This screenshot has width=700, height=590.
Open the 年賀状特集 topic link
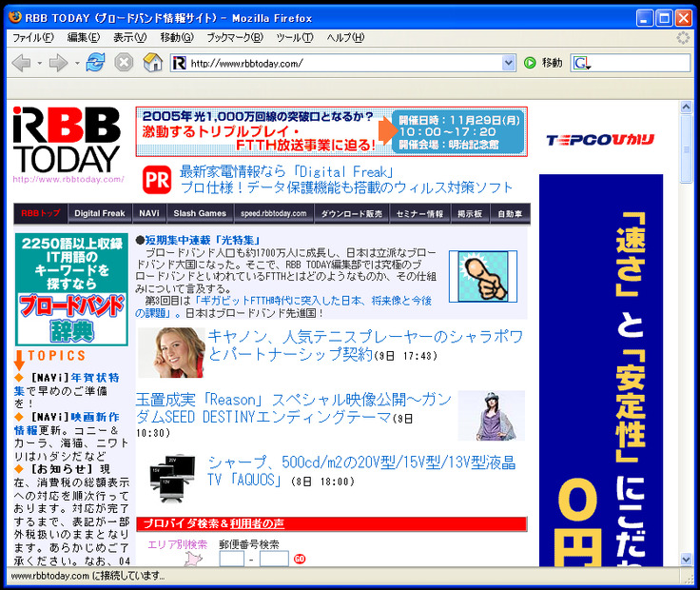[67, 384]
